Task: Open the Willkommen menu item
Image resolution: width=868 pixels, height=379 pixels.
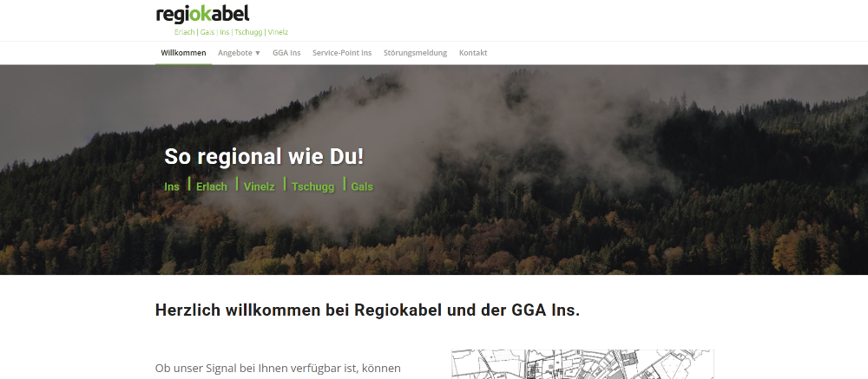Action: click(183, 53)
